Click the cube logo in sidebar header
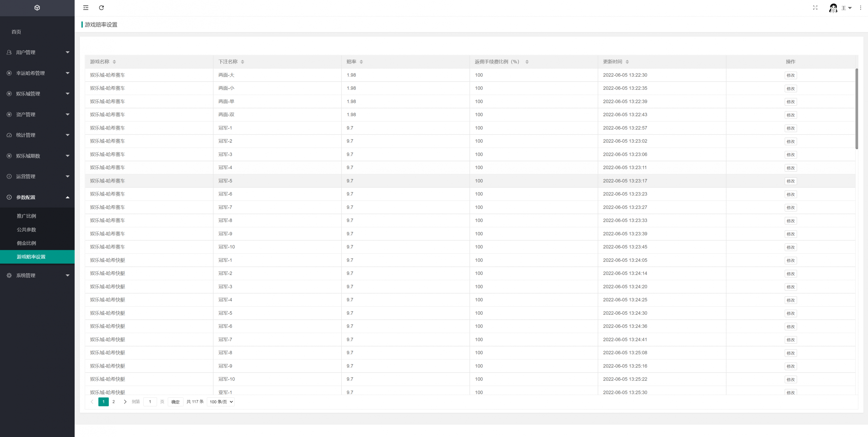 pyautogui.click(x=37, y=8)
